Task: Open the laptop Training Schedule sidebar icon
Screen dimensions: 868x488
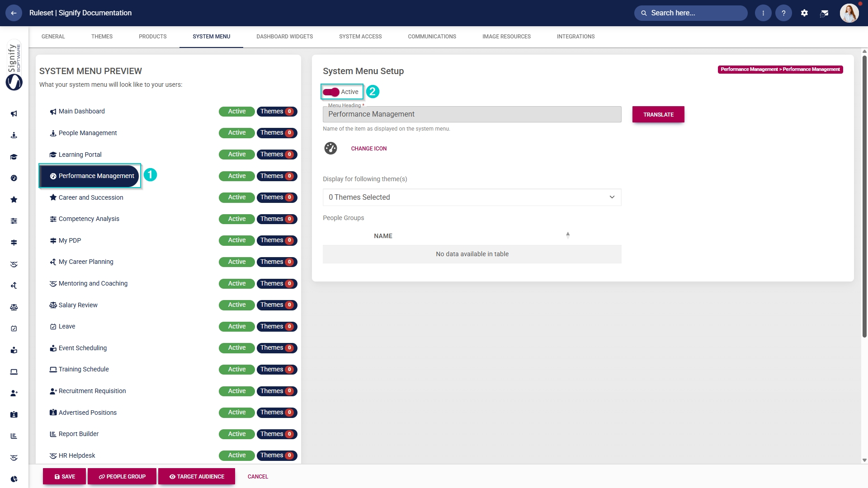Action: point(14,372)
